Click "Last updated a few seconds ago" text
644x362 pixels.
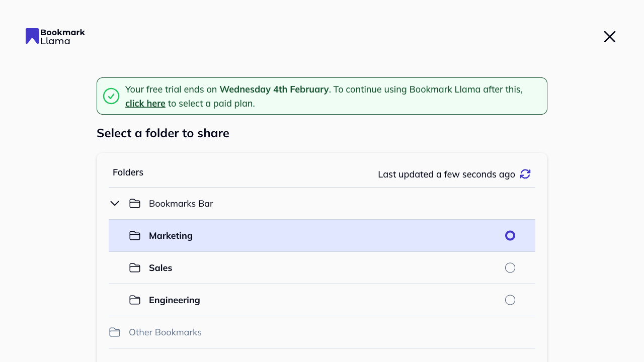tap(446, 174)
